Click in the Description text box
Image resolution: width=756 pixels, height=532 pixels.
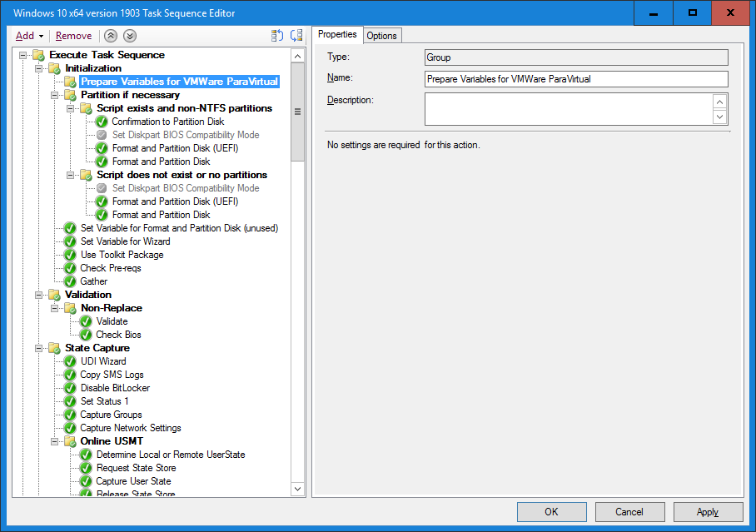click(569, 109)
